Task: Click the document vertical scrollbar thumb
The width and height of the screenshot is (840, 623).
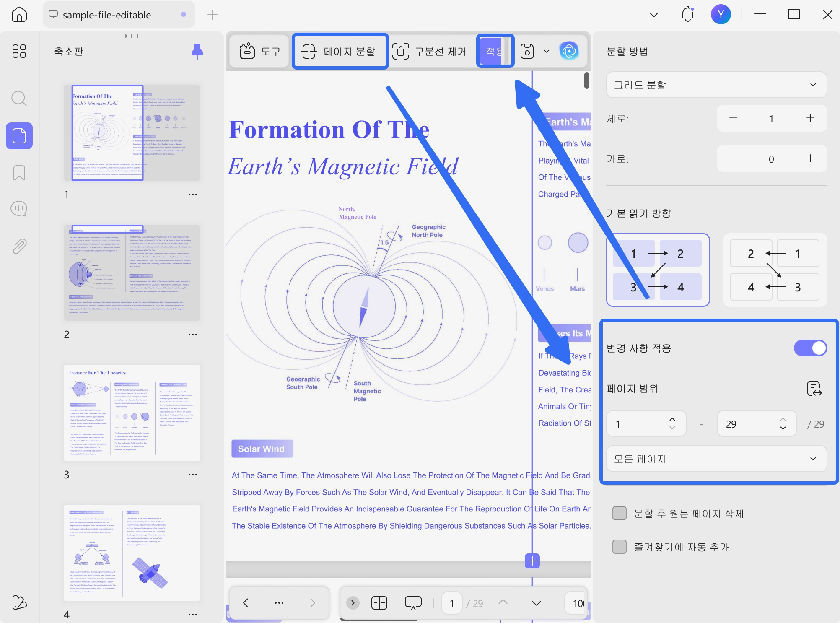Action: (586, 80)
